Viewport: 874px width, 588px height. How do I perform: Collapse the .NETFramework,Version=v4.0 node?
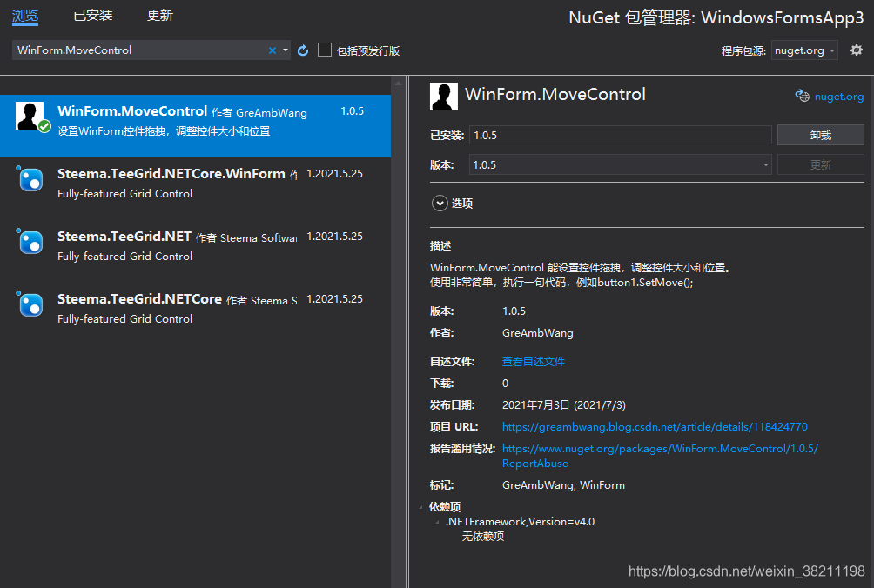click(438, 522)
